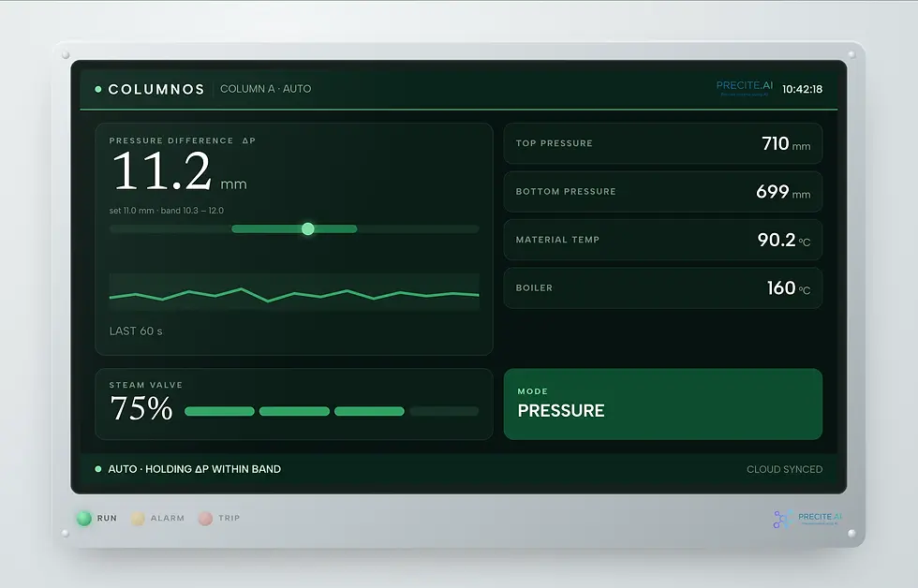The width and height of the screenshot is (918, 588).
Task: Open the Top Pressure reading card
Action: [663, 143]
